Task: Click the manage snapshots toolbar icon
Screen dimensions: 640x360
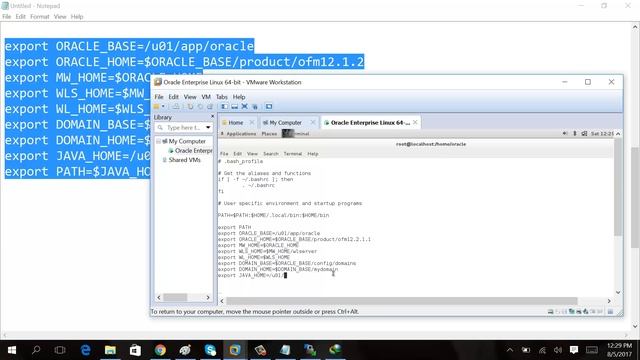Action: coord(210,107)
